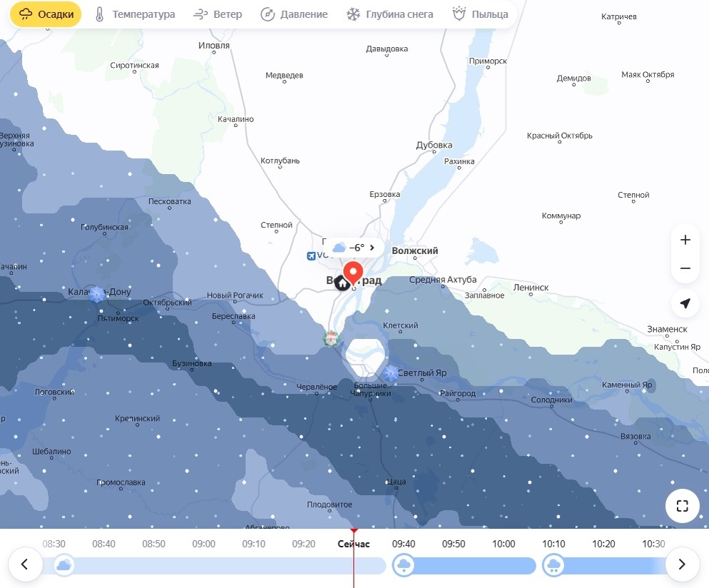Click the cloud icon at 08:30 timeline start
The image size is (709, 588).
[x=64, y=565]
